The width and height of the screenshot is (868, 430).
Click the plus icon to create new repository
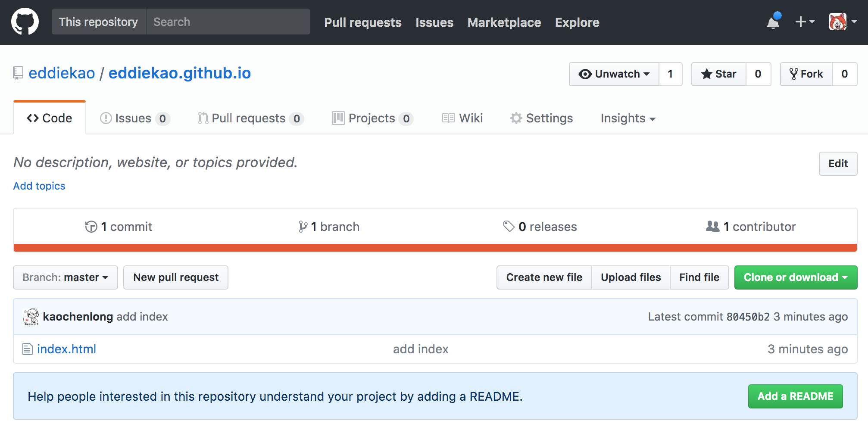pyautogui.click(x=801, y=22)
